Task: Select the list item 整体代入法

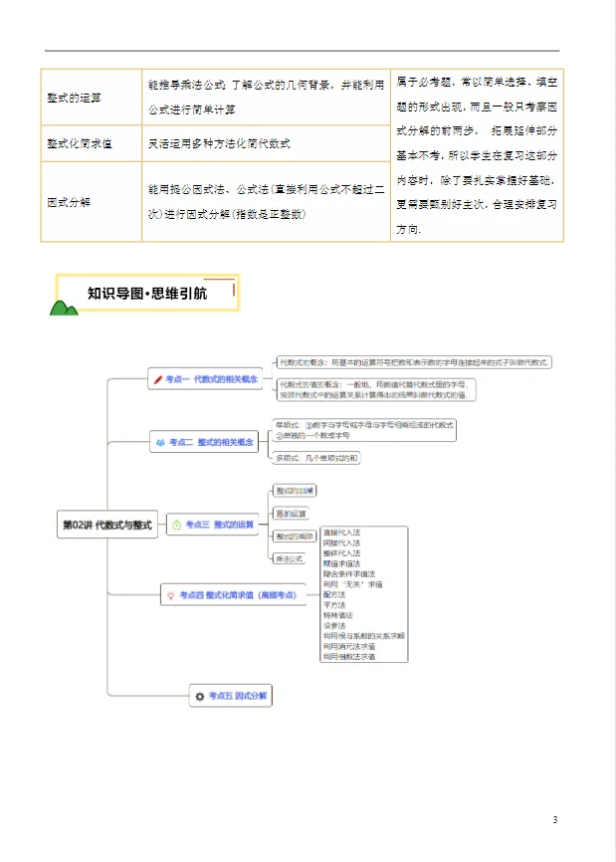Action: 341,553
